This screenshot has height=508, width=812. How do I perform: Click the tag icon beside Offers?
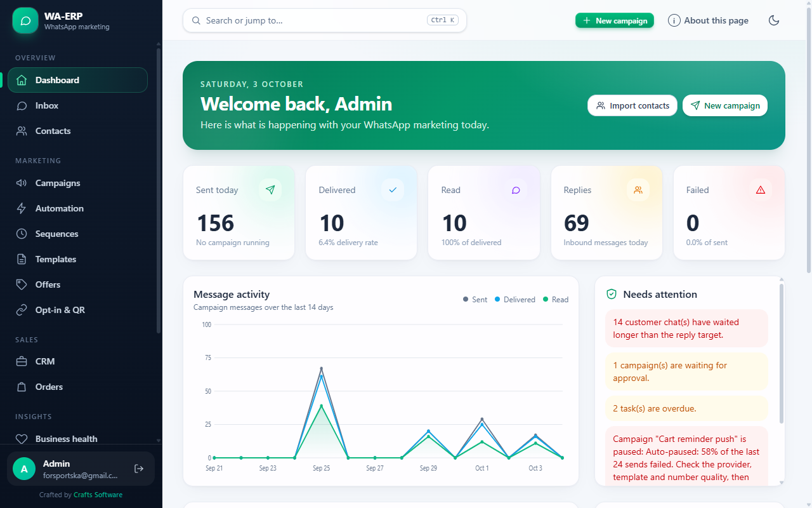pos(22,284)
